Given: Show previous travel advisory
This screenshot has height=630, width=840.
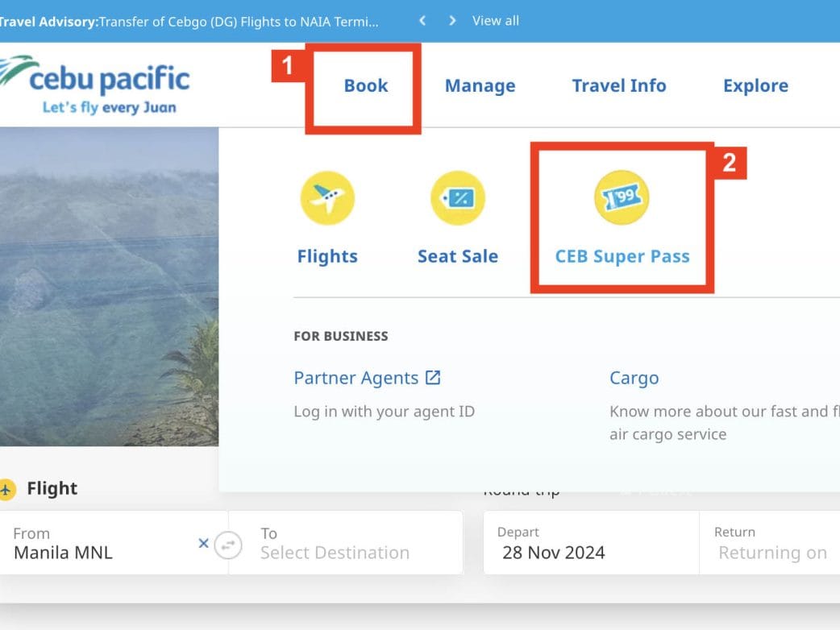Looking at the screenshot, I should coord(422,21).
